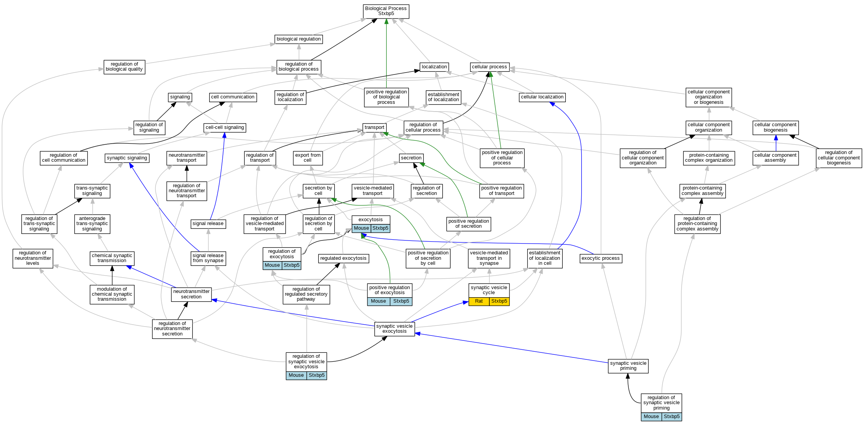Viewport: 868px width, 425px height.
Task: Click the Mouse cell under exocytosis node
Action: pos(361,229)
